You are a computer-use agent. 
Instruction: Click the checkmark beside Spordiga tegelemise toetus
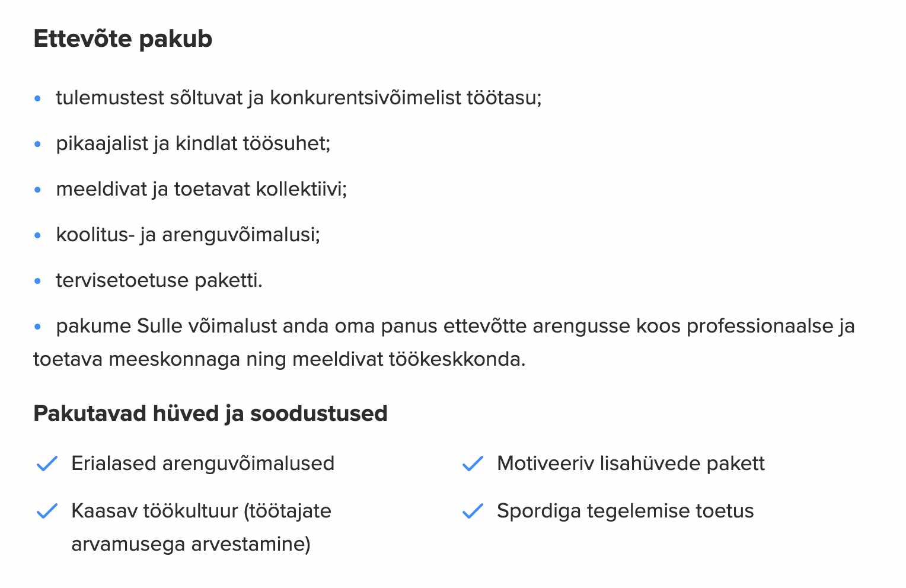pos(473,511)
